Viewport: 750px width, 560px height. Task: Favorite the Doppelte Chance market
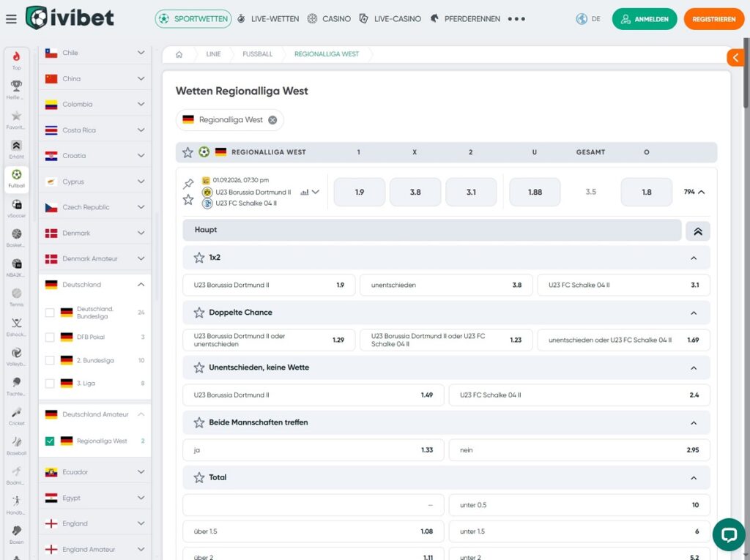tap(199, 313)
